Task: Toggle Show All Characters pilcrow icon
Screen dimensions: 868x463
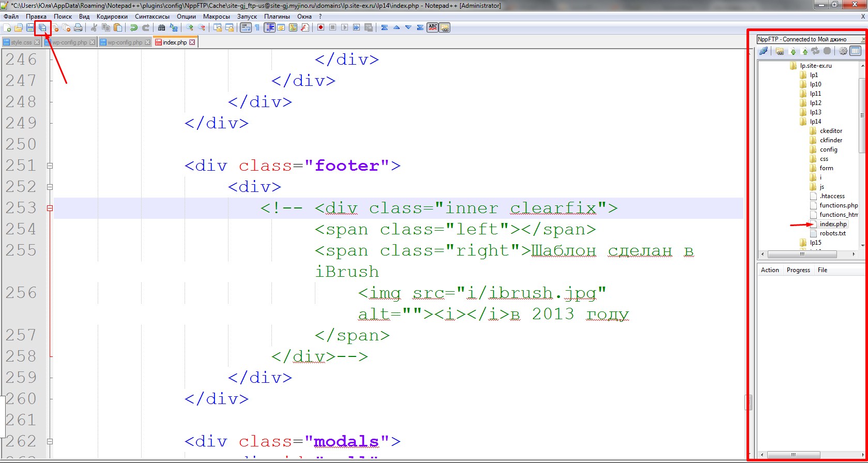Action: [x=257, y=27]
